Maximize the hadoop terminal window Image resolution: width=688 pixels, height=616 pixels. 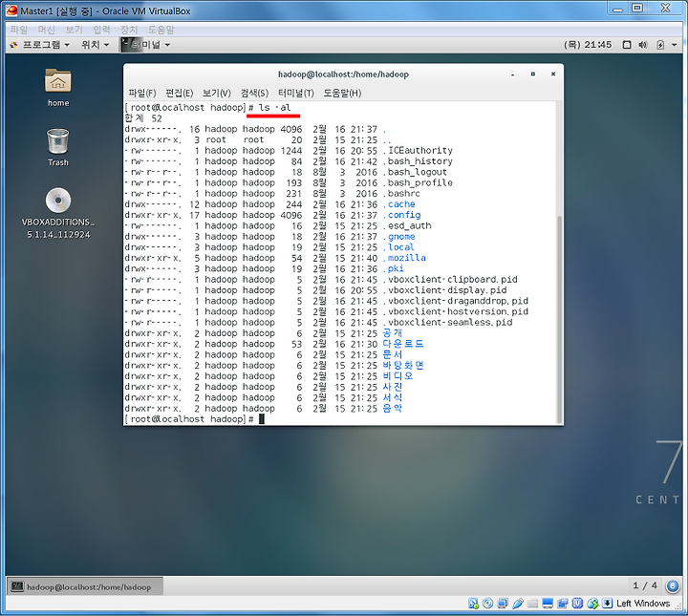[532, 74]
